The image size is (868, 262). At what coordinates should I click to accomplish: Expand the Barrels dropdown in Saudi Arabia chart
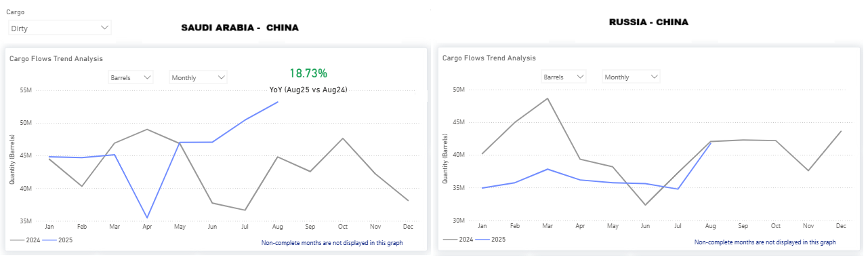[131, 77]
